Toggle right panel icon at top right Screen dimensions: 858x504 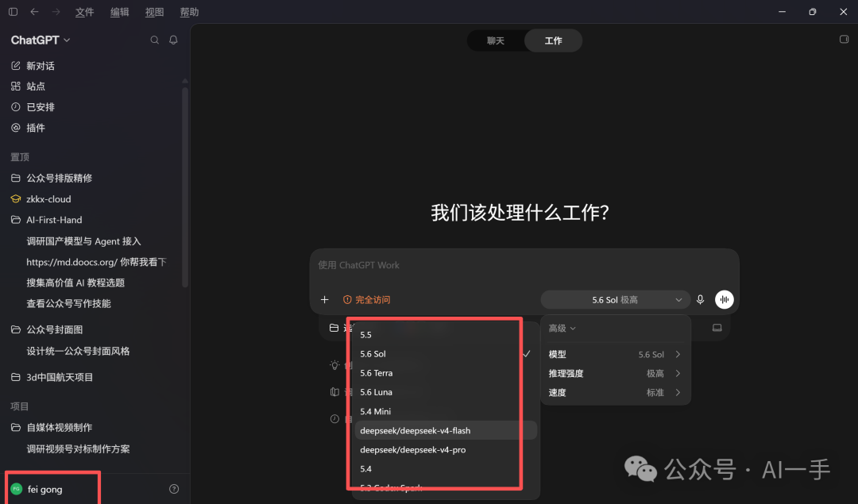tap(844, 40)
